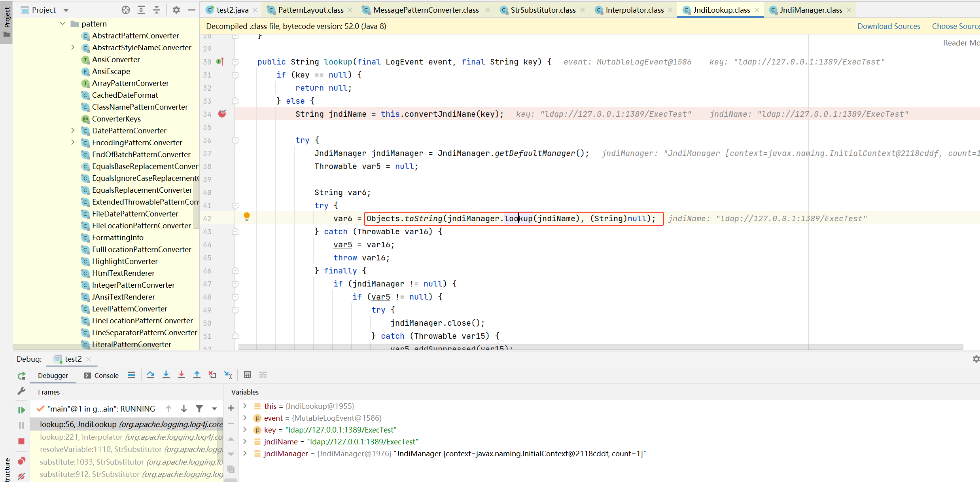The height and width of the screenshot is (482, 980).
Task: Switch to the Console tab
Action: click(x=102, y=376)
